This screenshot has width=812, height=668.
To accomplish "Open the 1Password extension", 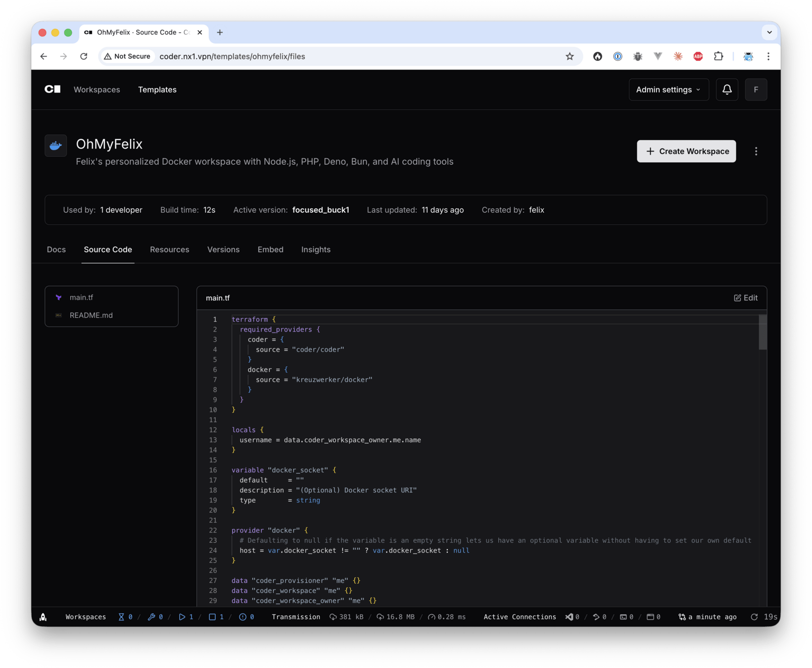I will point(618,56).
